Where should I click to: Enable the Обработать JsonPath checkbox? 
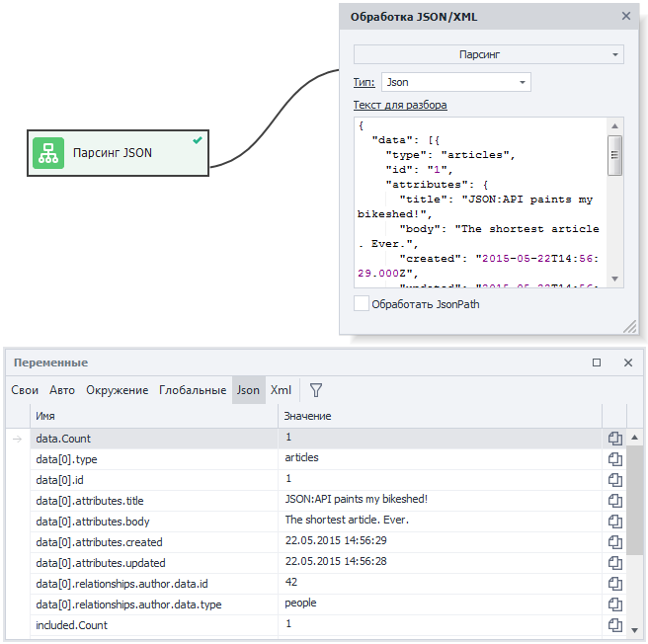[x=362, y=304]
